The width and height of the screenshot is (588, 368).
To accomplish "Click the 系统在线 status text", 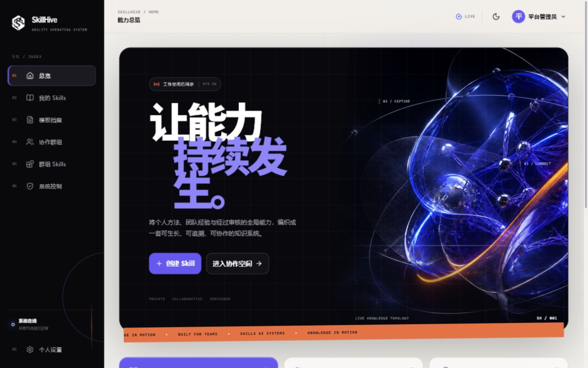I will (x=28, y=321).
